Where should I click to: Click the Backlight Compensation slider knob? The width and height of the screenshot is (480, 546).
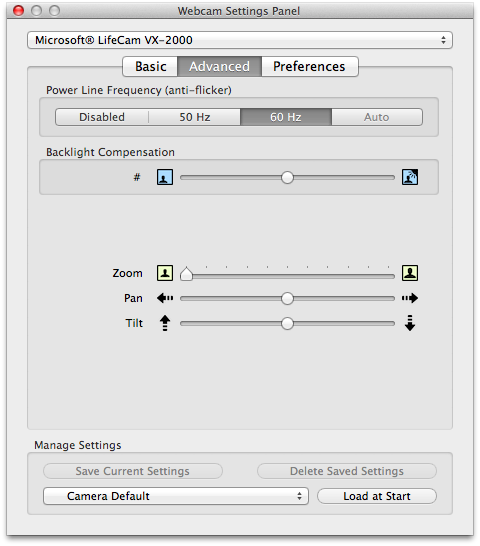tap(287, 178)
